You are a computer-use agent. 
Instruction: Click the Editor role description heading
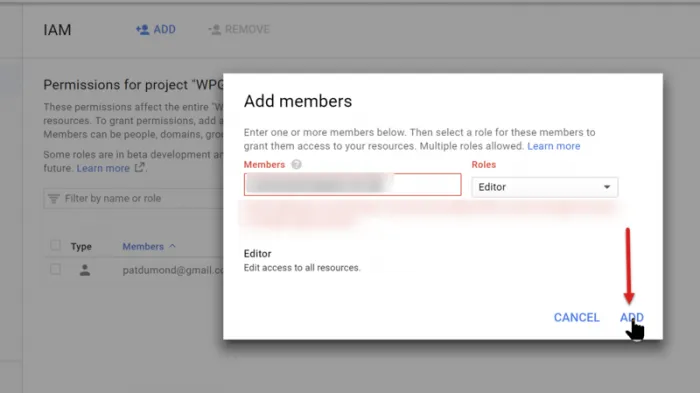pyautogui.click(x=258, y=254)
